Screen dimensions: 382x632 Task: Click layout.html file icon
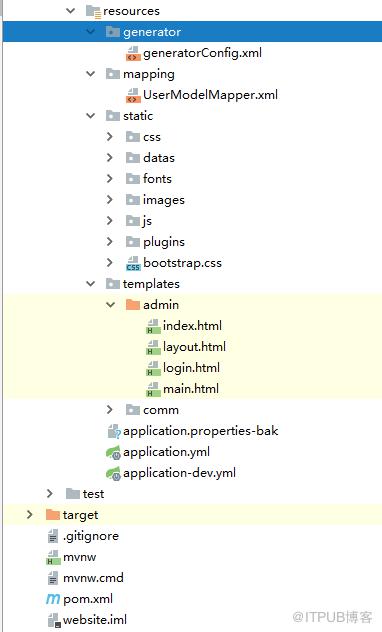coord(153,347)
